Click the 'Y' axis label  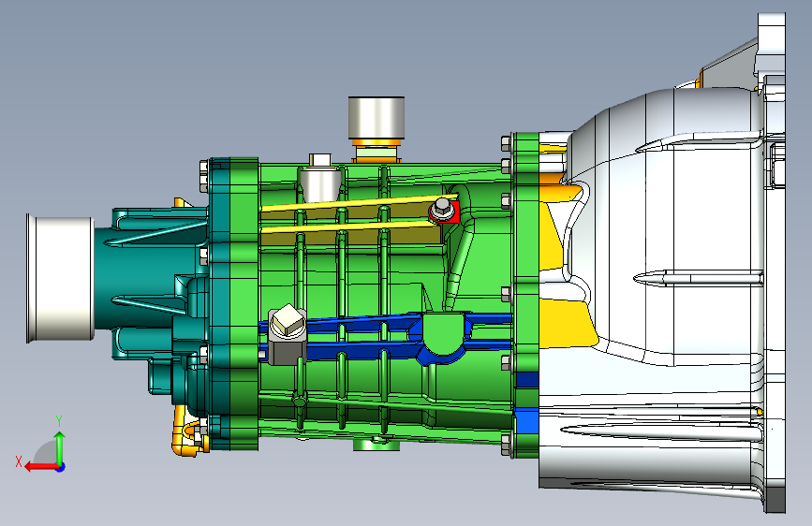click(59, 421)
